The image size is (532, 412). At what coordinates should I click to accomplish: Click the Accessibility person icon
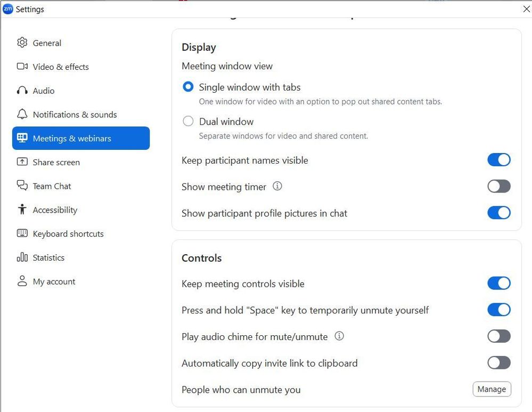(x=22, y=209)
